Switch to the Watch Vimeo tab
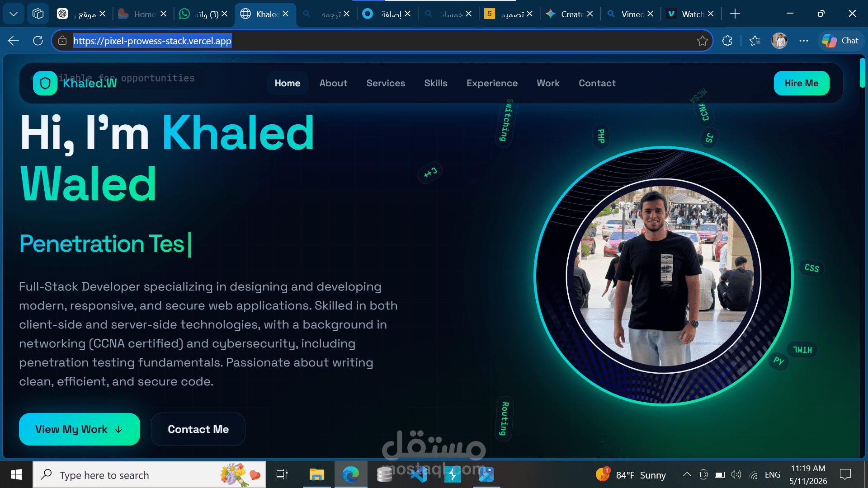 (691, 14)
